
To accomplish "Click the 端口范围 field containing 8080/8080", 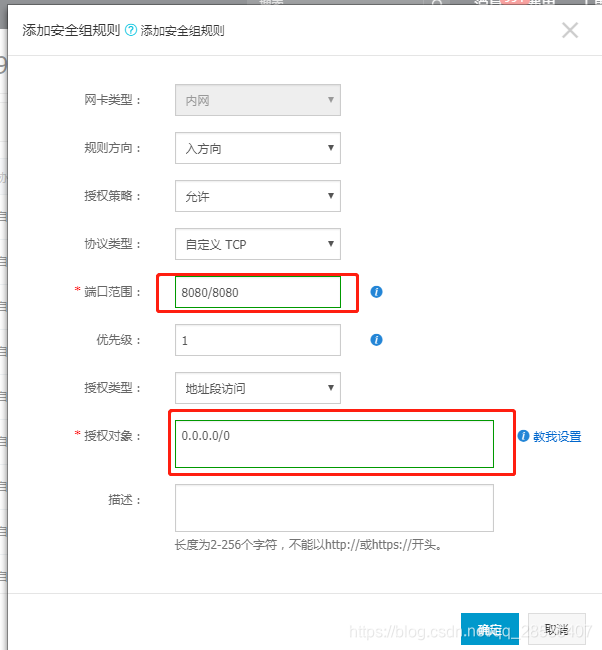I will click(258, 292).
